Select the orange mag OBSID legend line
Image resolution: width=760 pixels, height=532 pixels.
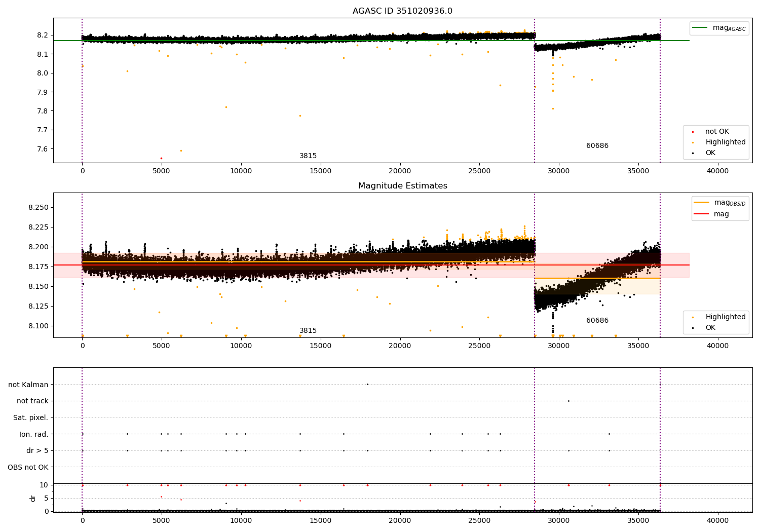tap(702, 203)
